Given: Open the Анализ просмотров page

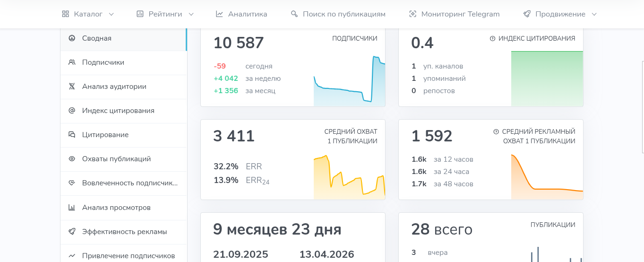Looking at the screenshot, I should (124, 208).
